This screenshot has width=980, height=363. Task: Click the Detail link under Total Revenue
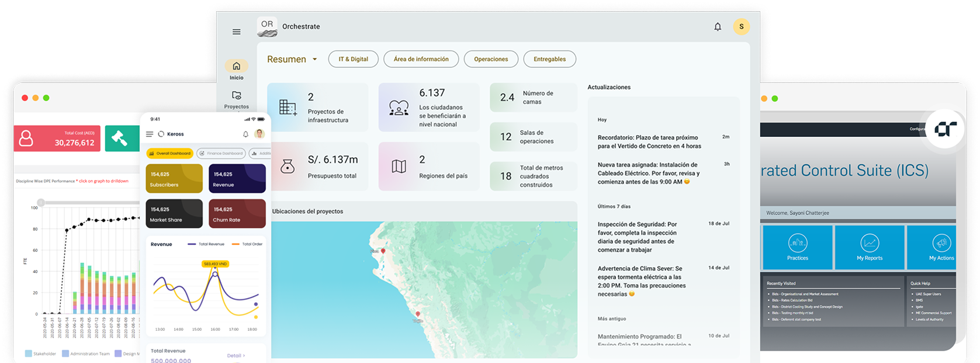tap(236, 355)
